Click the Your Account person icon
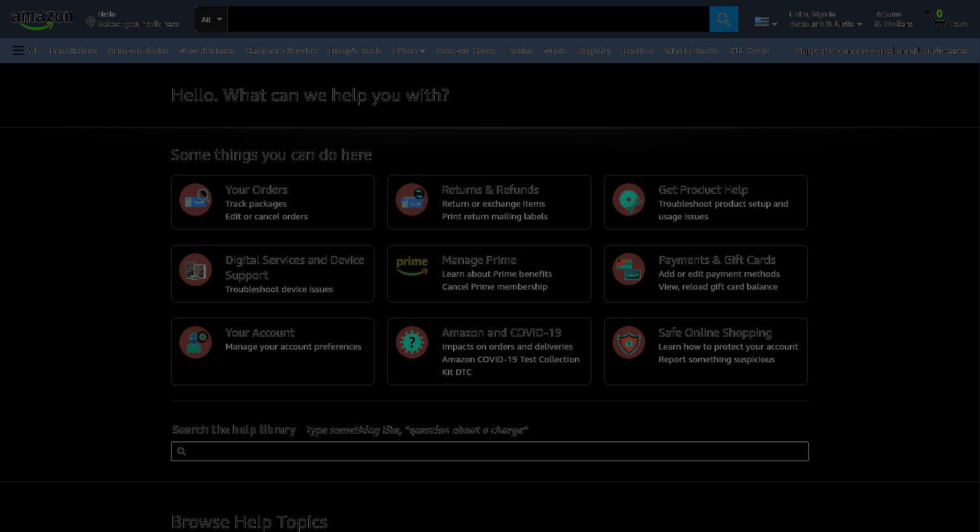The width and height of the screenshot is (980, 532). pos(195,343)
